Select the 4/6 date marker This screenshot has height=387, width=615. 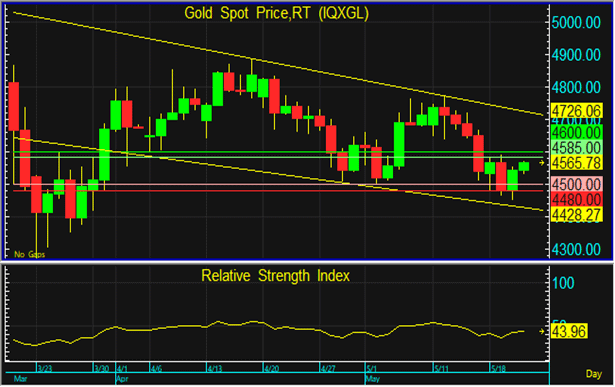[x=156, y=369]
